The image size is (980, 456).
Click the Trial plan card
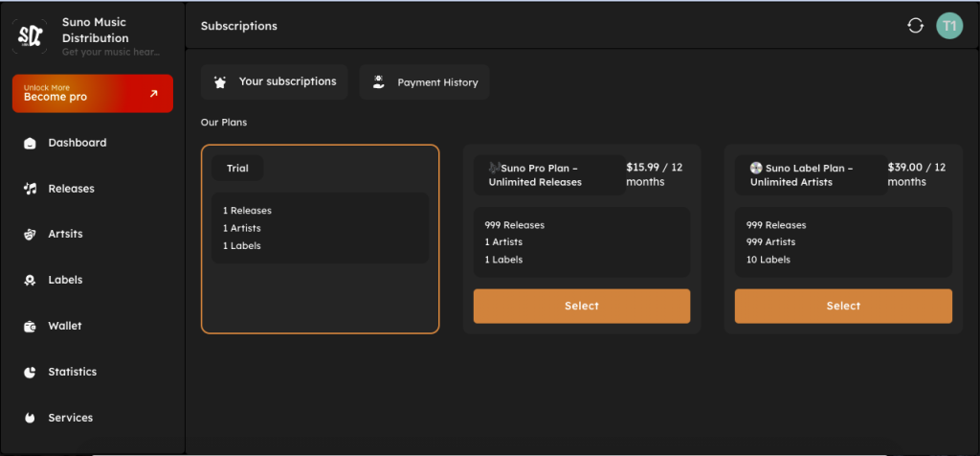320,239
